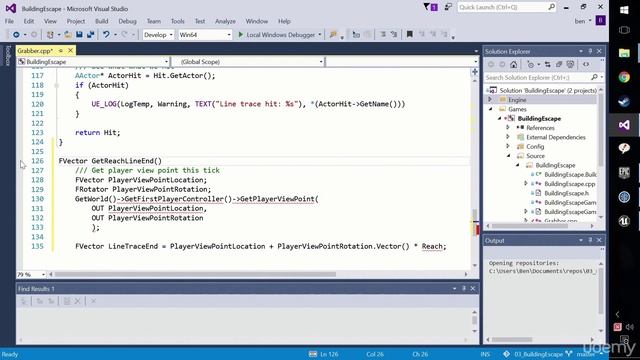Expand the Config folder node
The height and width of the screenshot is (360, 640).
point(508,147)
